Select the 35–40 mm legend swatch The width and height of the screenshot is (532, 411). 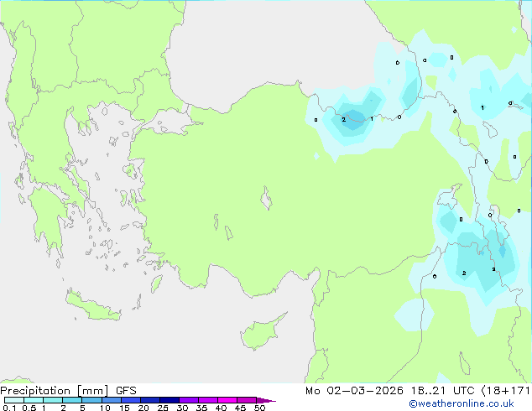(208, 400)
